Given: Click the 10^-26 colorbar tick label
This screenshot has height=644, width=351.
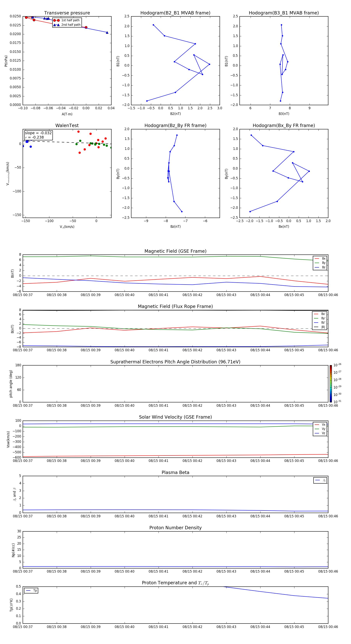Looking at the screenshot, I should (x=337, y=365).
